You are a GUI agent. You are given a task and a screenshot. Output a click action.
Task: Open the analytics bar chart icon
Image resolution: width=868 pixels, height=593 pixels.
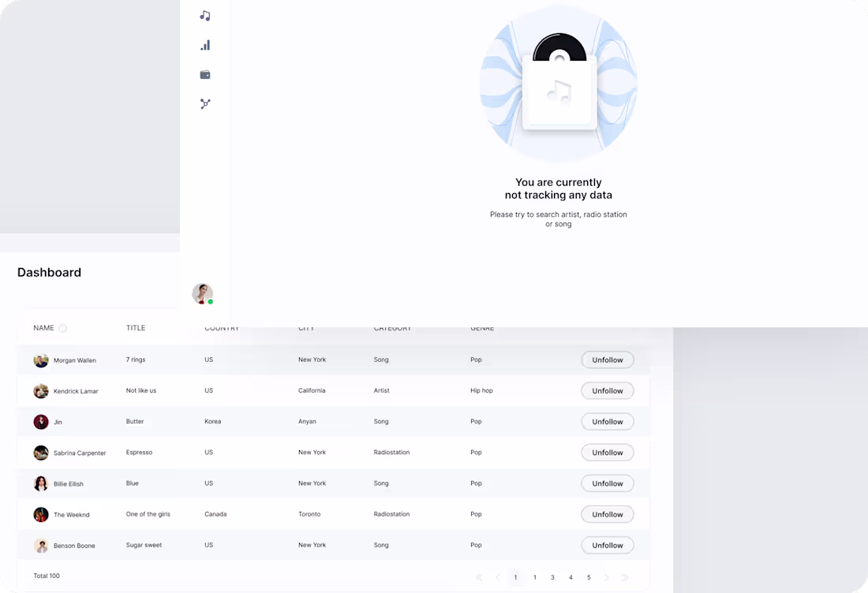click(x=204, y=45)
